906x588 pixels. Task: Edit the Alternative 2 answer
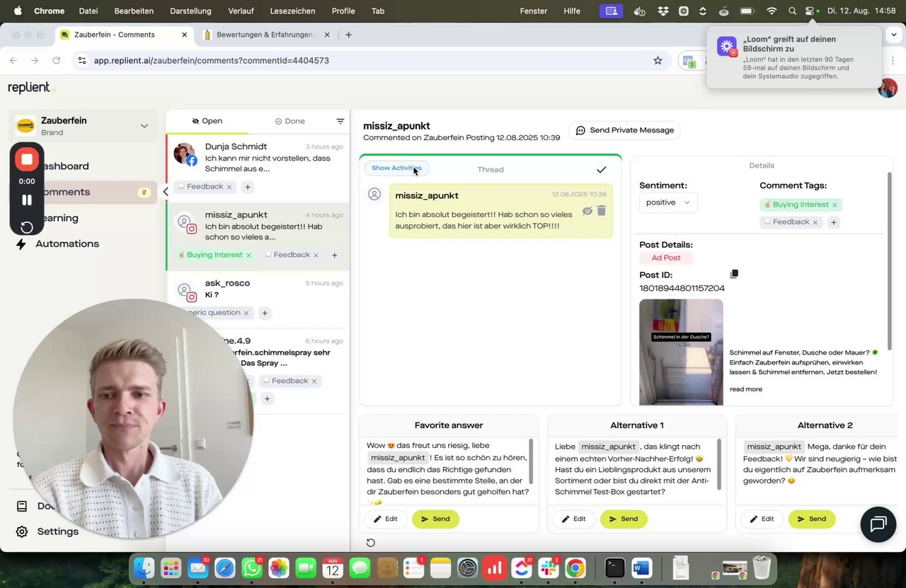tap(762, 519)
